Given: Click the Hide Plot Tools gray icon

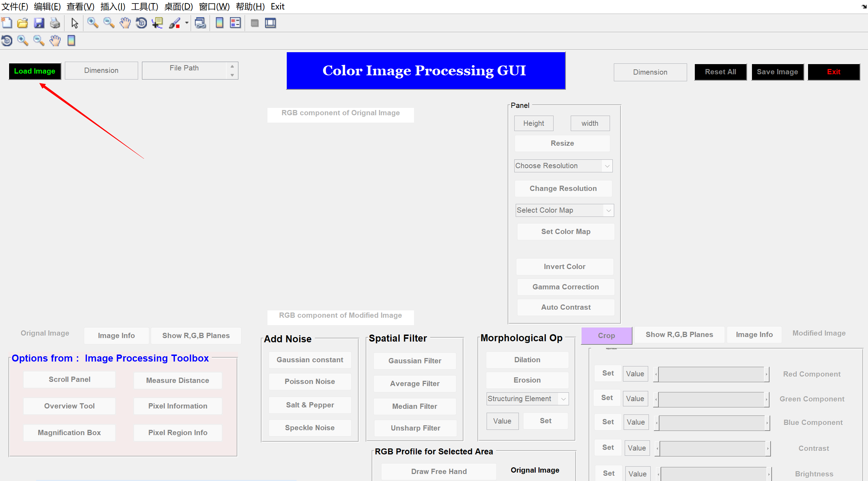Looking at the screenshot, I should pos(255,23).
